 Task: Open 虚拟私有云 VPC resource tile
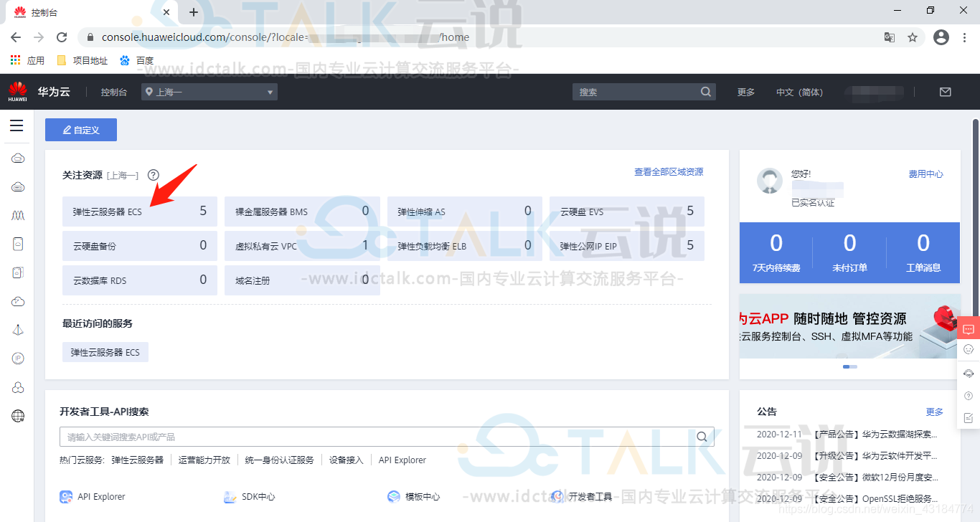[302, 246]
